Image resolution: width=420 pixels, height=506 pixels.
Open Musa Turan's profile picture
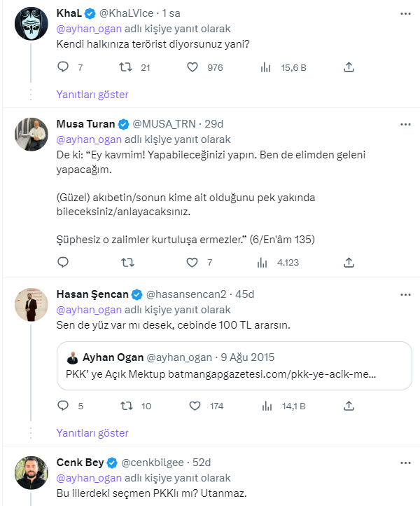pyautogui.click(x=31, y=132)
